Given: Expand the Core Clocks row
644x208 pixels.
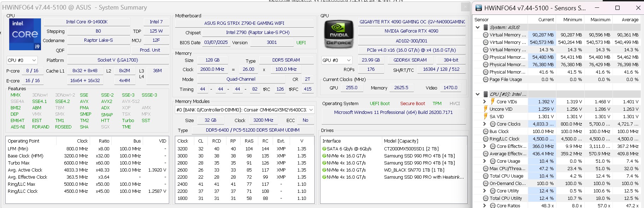Looking at the screenshot, I should 485,124.
